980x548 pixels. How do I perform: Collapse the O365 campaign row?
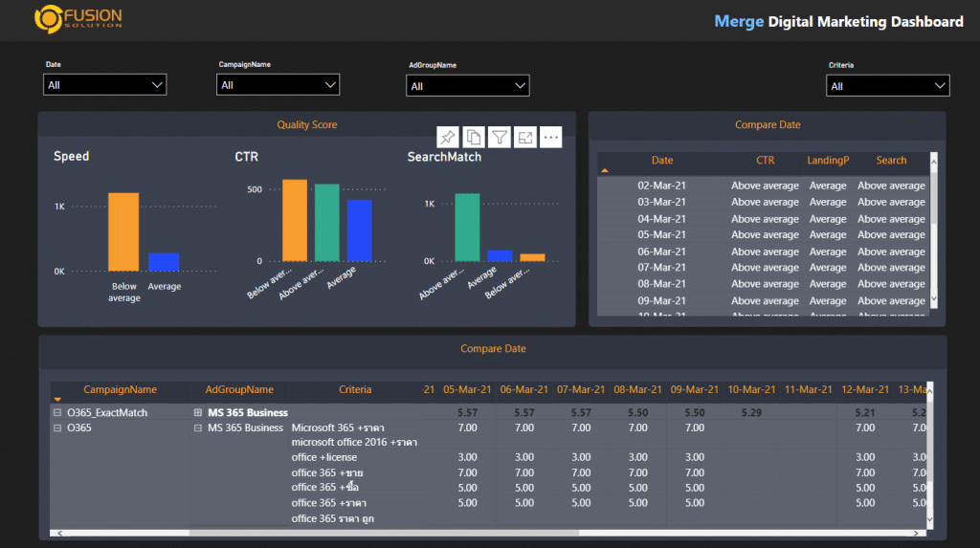[57, 428]
